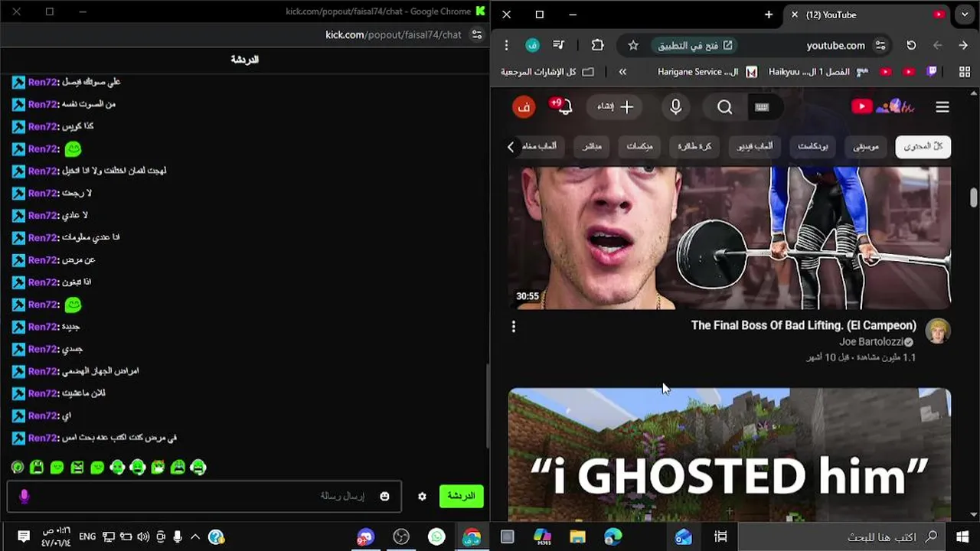Open the Chrome extensions puzzle icon
Image resolution: width=980 pixels, height=551 pixels.
(598, 45)
